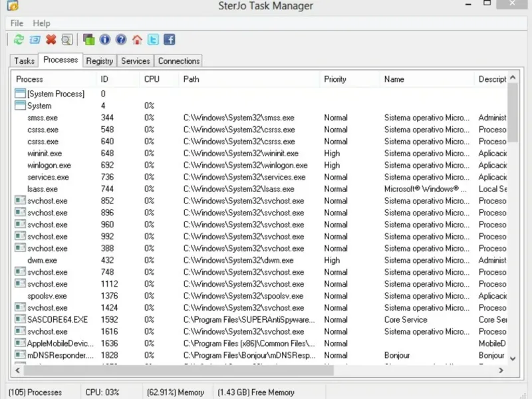The height and width of the screenshot is (399, 532).
Task: Click the vertical scrollbar up arrow
Action: 513,78
